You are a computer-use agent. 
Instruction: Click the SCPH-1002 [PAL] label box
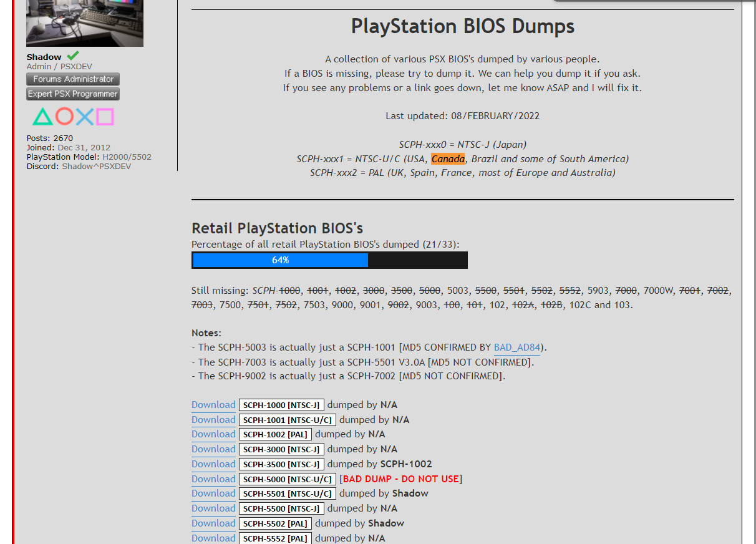pyautogui.click(x=275, y=434)
